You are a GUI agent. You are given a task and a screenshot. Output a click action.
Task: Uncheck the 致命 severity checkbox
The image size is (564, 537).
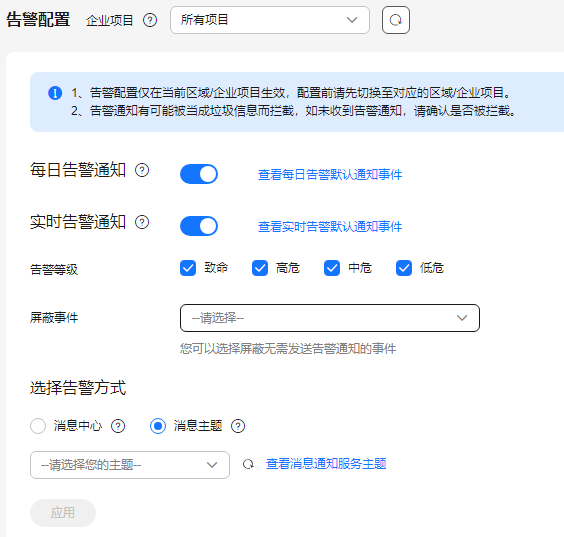pos(188,268)
